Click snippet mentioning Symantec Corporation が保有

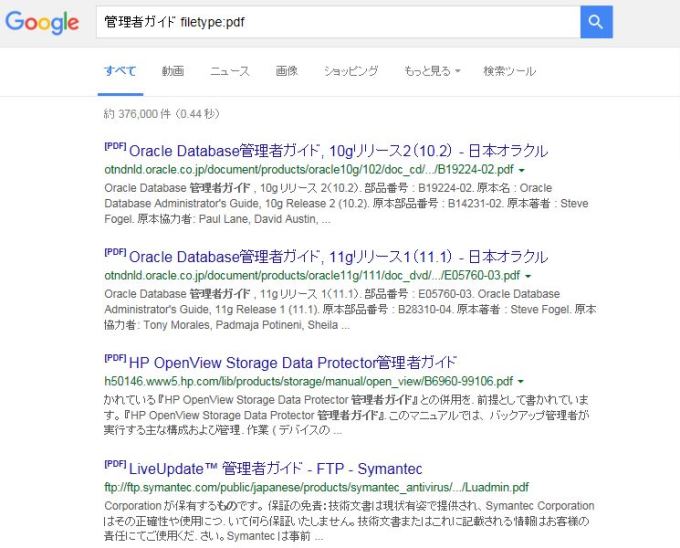point(349,521)
